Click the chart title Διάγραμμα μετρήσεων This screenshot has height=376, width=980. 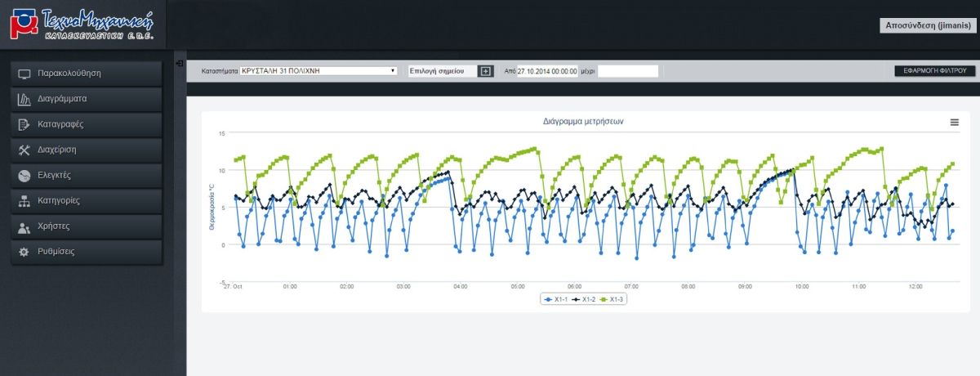[583, 121]
